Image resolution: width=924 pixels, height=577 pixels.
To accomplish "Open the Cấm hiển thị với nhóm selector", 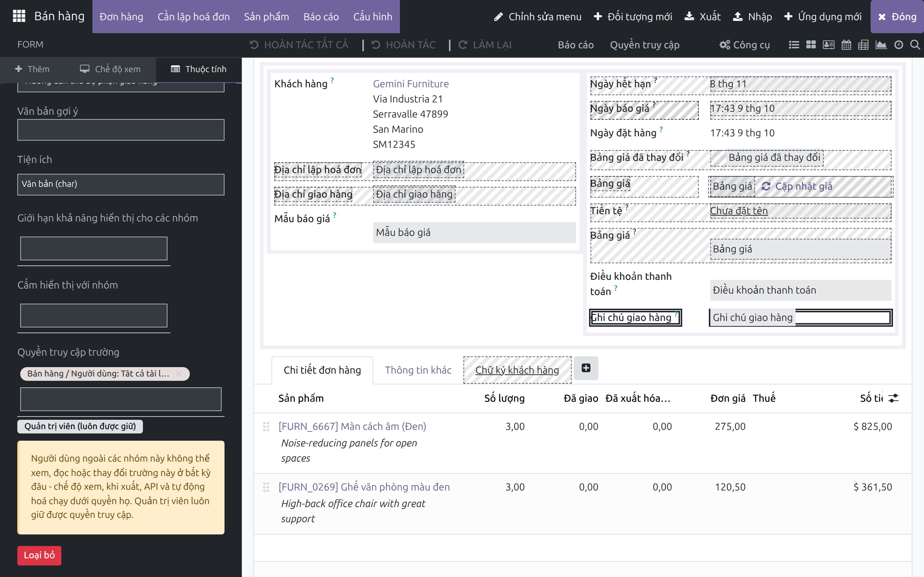I will click(x=94, y=315).
